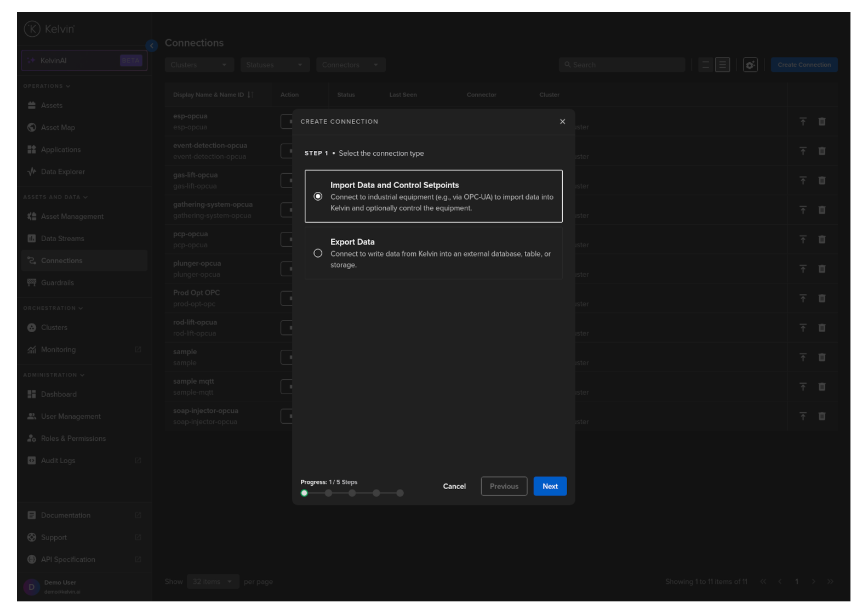Click upgrade arrow icon for event-detection-opcua row
Screen dimensions: 868x614
point(803,151)
